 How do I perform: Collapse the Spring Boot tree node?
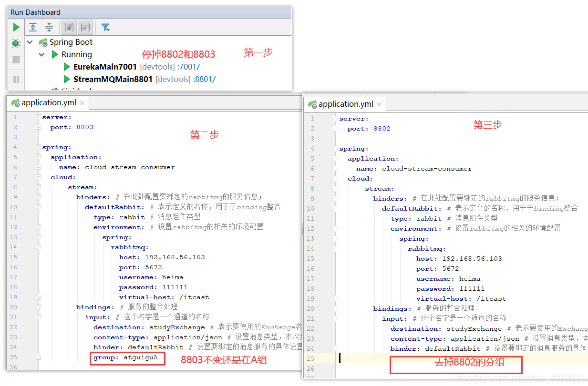(30, 42)
